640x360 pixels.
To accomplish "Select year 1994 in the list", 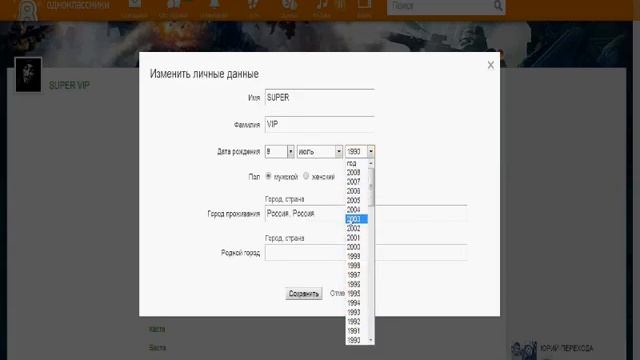I will 356,303.
